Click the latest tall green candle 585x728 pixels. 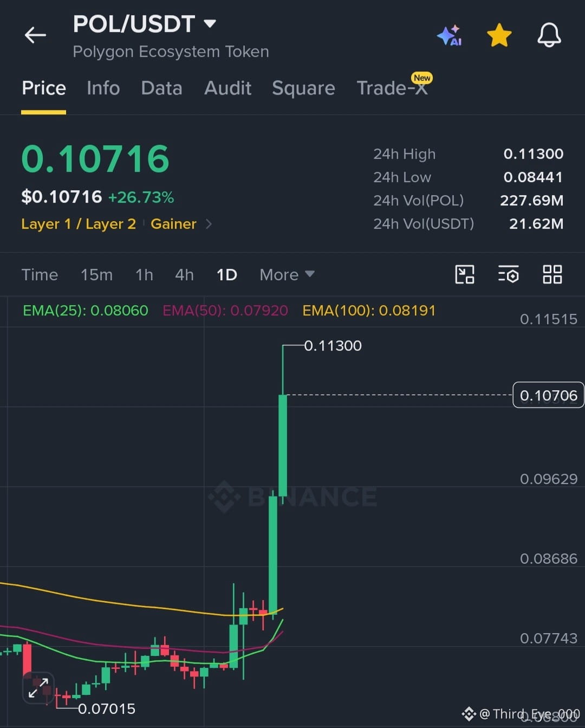[x=283, y=444]
